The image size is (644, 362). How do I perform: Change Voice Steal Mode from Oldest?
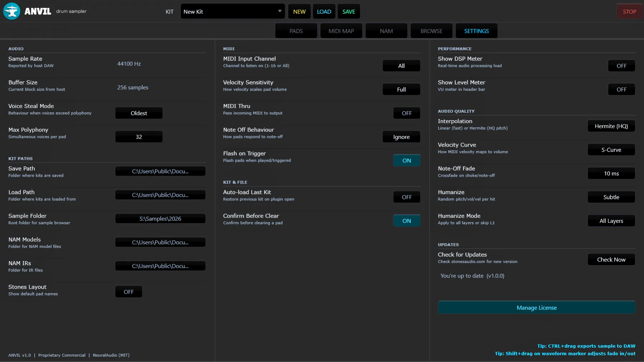pyautogui.click(x=139, y=113)
